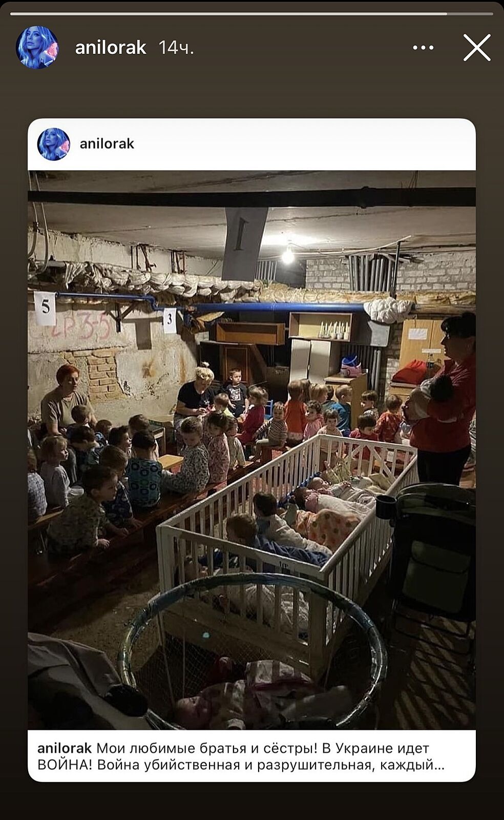Tap the anilorak avatar in story header
This screenshot has height=820, width=504.
[x=37, y=48]
